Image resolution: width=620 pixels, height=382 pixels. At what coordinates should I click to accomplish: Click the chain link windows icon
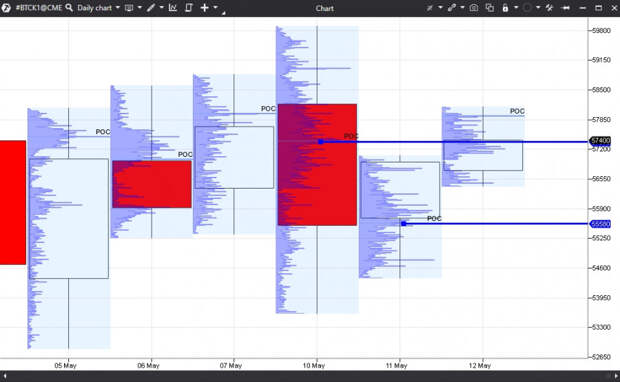tap(452, 8)
